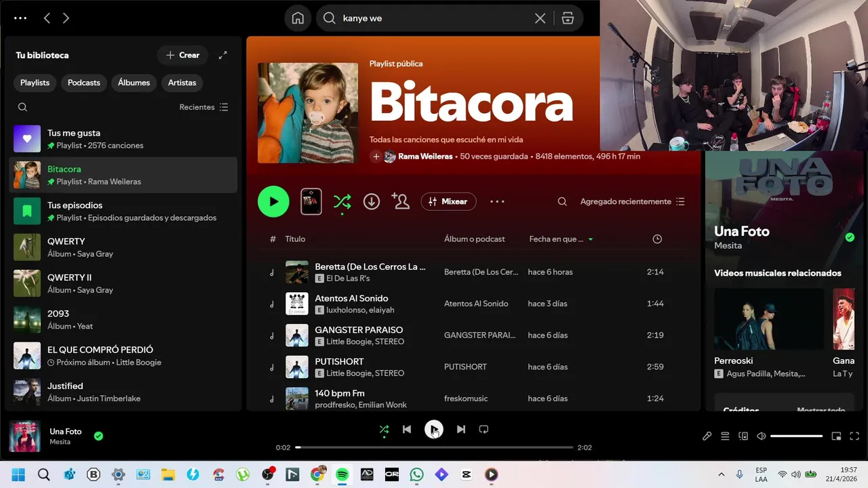Skip to the next track
Screen dimensions: 868x488
[461, 429]
